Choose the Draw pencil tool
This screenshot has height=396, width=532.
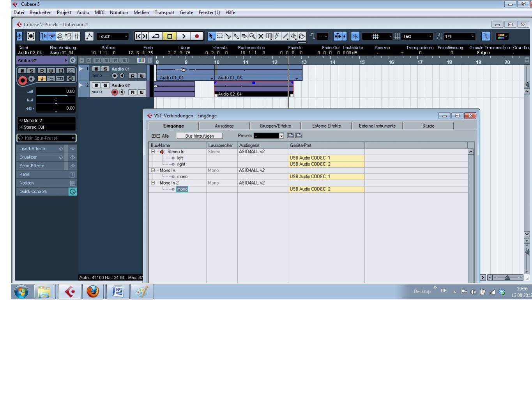277,36
